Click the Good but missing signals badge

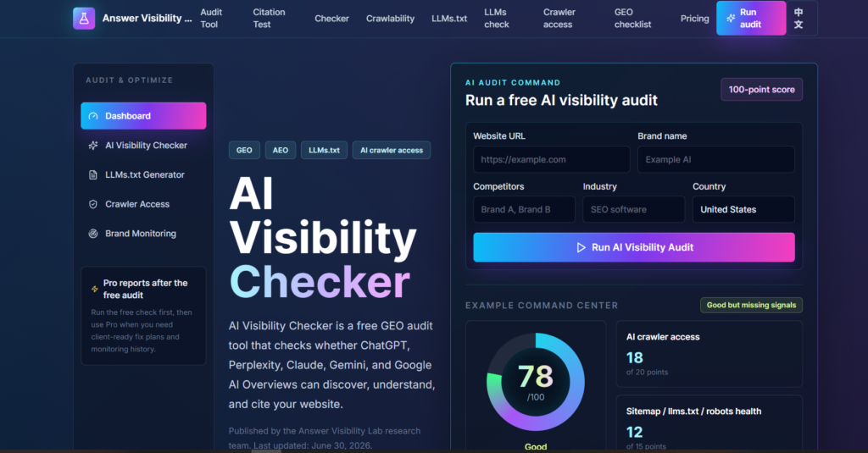pyautogui.click(x=751, y=306)
